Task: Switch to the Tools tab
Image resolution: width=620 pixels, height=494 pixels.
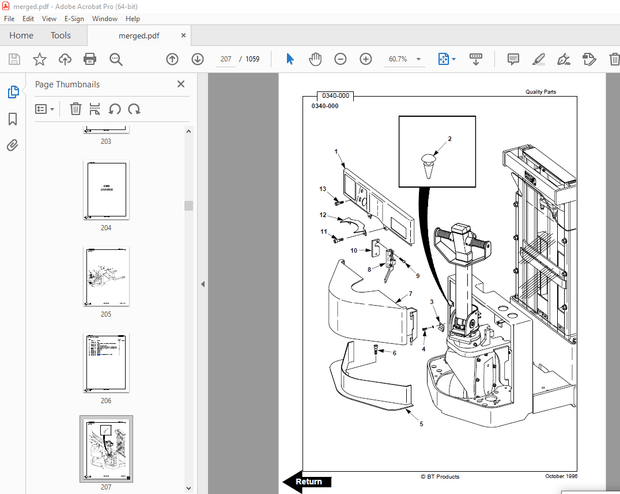Action: click(60, 36)
